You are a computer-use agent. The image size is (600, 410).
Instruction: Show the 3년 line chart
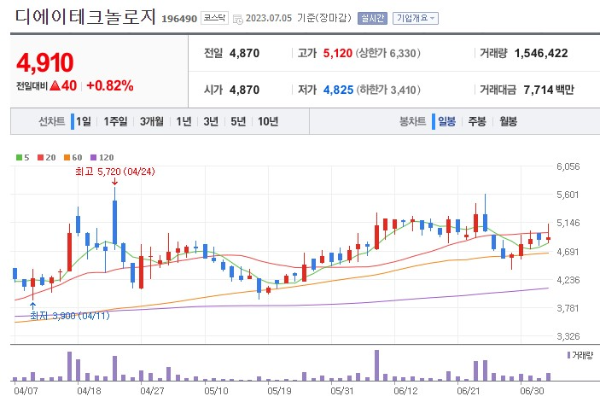click(x=211, y=122)
